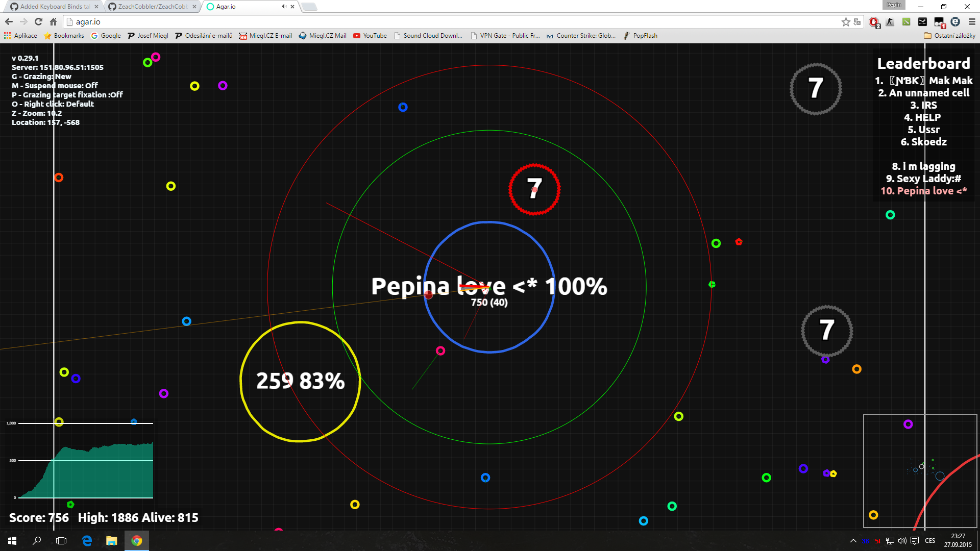This screenshot has height=551, width=980.
Task: Expand hidden system tray icons
Action: tap(853, 541)
